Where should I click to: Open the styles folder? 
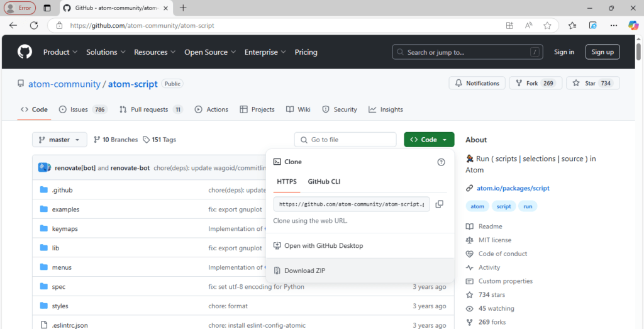pos(60,306)
